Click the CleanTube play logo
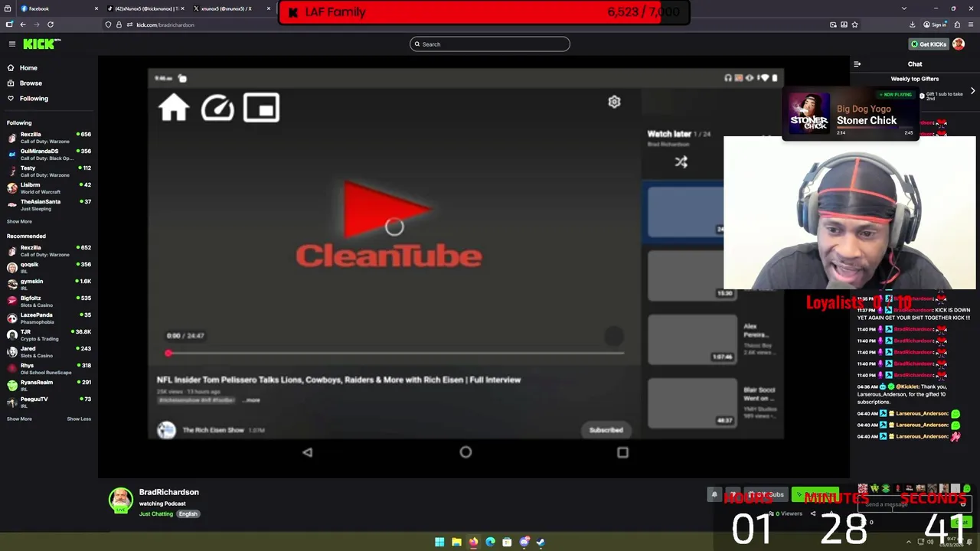This screenshot has width=980, height=551. coord(388,223)
